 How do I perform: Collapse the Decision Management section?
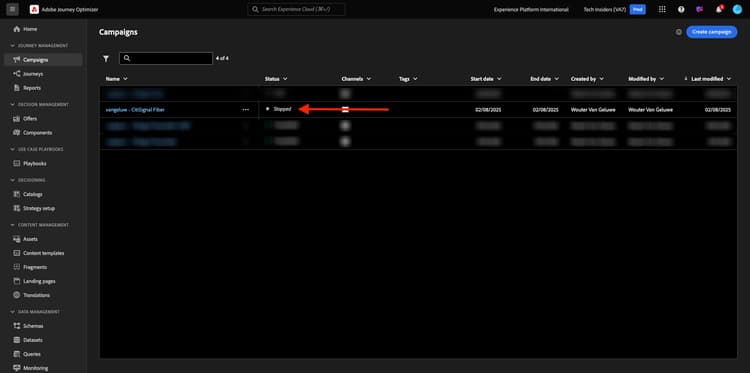point(13,105)
